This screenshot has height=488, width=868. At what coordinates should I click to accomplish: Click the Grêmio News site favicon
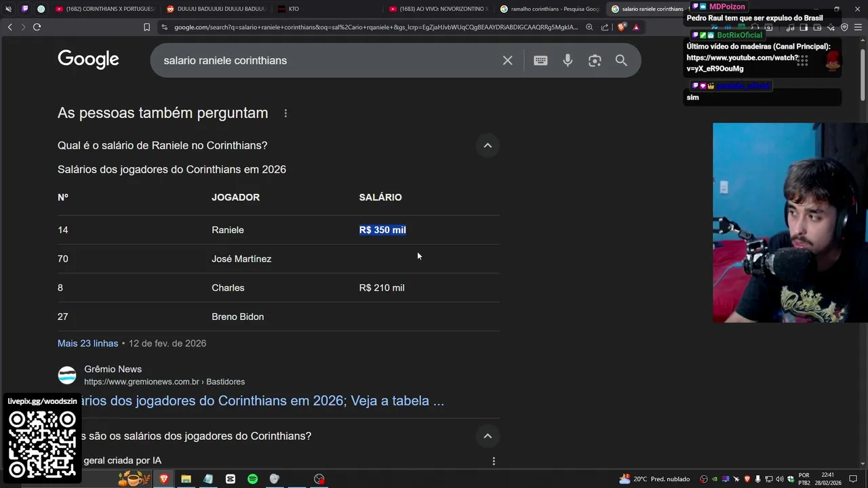click(67, 375)
